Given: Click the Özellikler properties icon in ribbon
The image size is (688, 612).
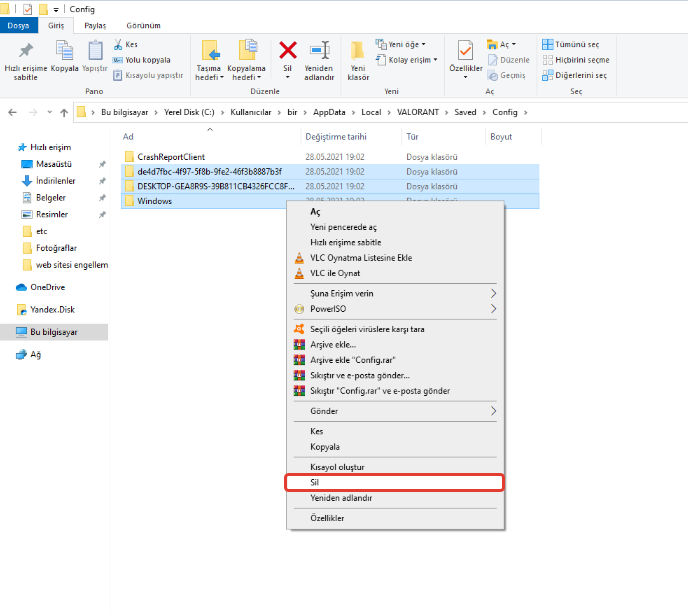Looking at the screenshot, I should pyautogui.click(x=466, y=52).
